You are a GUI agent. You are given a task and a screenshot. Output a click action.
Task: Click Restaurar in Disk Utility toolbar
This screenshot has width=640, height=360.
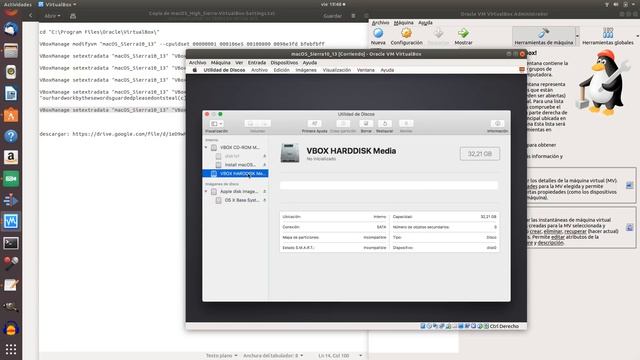(x=384, y=126)
